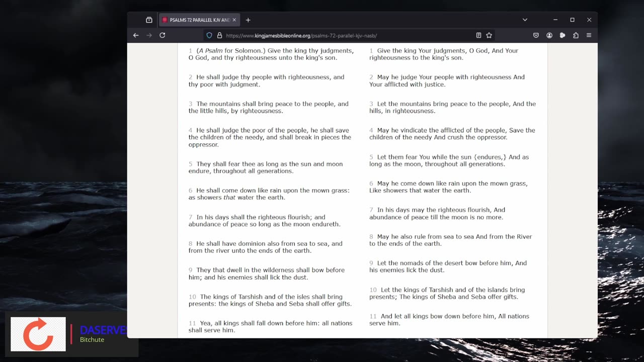Viewport: 644px width, 362px height.
Task: Click NASB verse 2 'May he judge Your people'
Action: coord(447,81)
